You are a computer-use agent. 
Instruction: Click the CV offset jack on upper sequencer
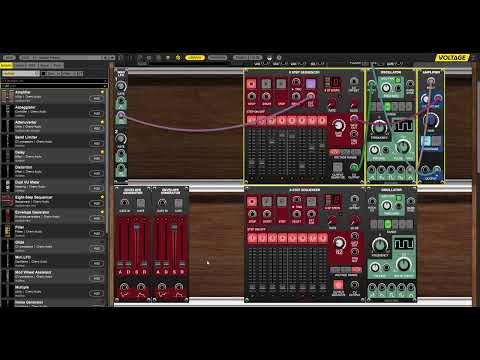pos(354,81)
